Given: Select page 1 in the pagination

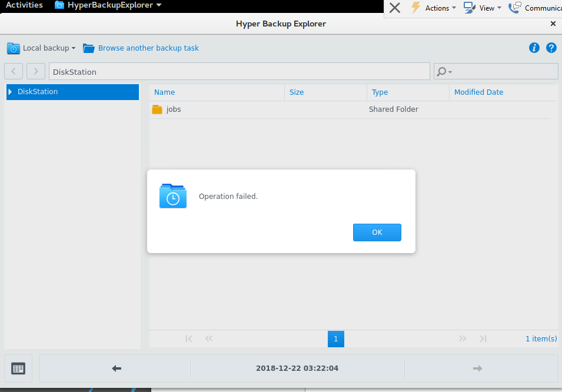Looking at the screenshot, I should pyautogui.click(x=336, y=339).
